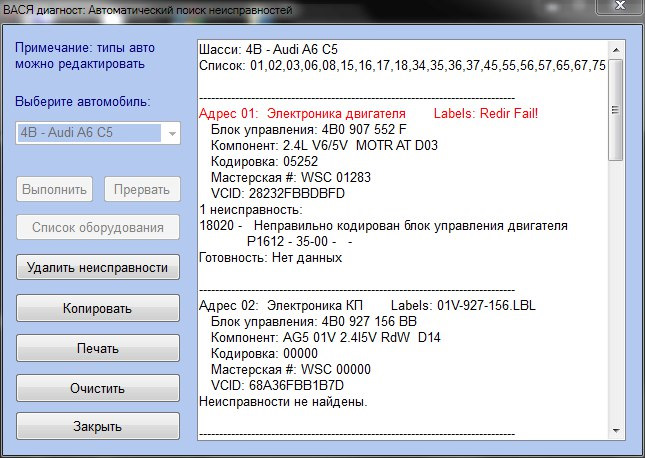Screen dimensions: 645x458
Task: Click the Выберите автомобиль: label
Action: tap(83, 101)
